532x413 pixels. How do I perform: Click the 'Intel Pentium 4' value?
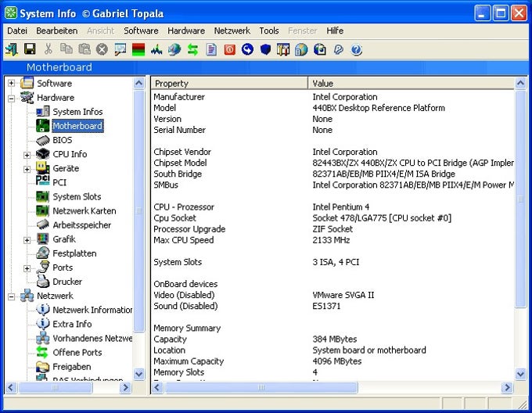coord(340,206)
